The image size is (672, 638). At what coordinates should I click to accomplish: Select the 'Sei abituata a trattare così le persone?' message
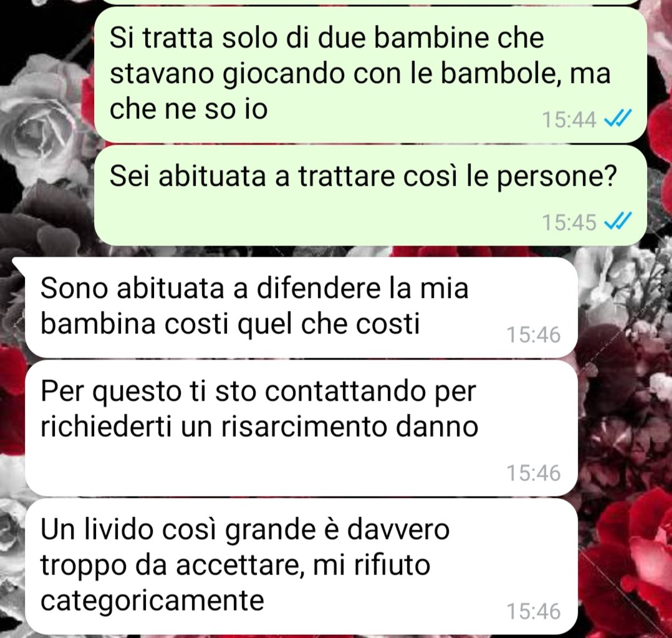370,196
